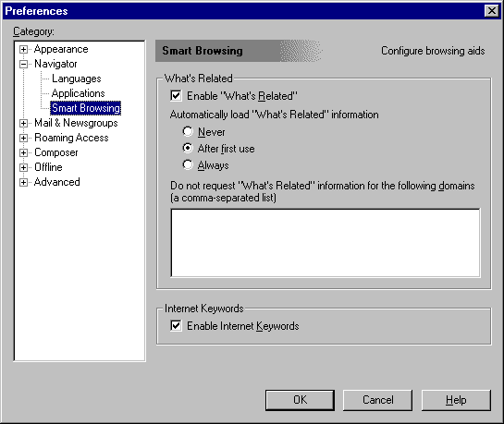The width and height of the screenshot is (504, 424).
Task: Select the After first use radio button
Action: [188, 149]
